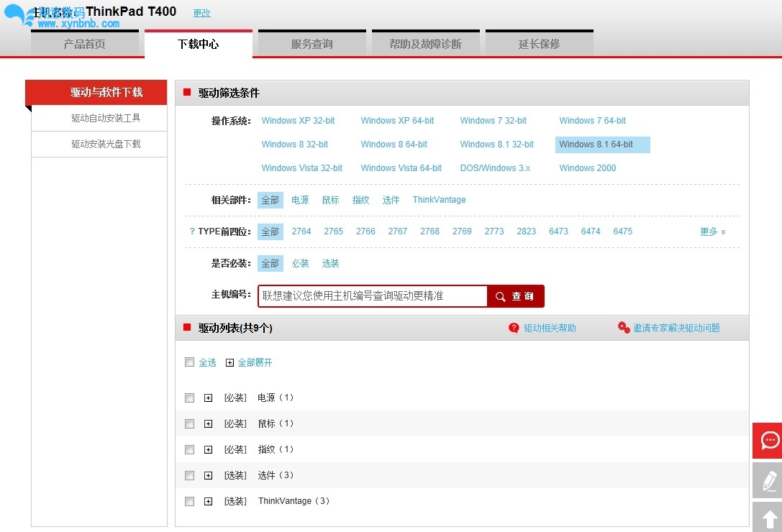
Task: Open 驱动安装光盘下载 in the sidebar
Action: click(99, 144)
